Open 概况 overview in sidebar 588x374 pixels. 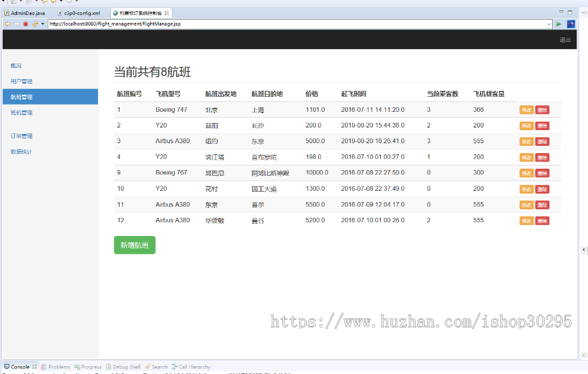tap(16, 65)
